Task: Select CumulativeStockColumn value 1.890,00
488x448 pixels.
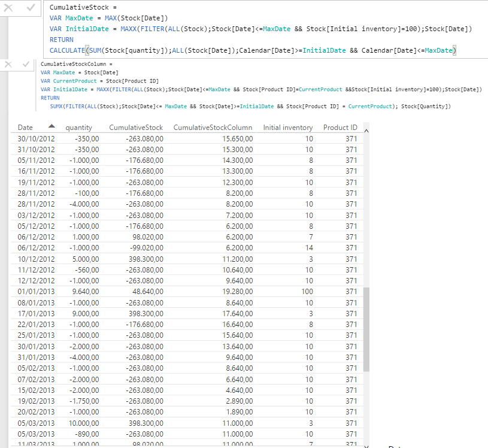Action: pos(240,412)
